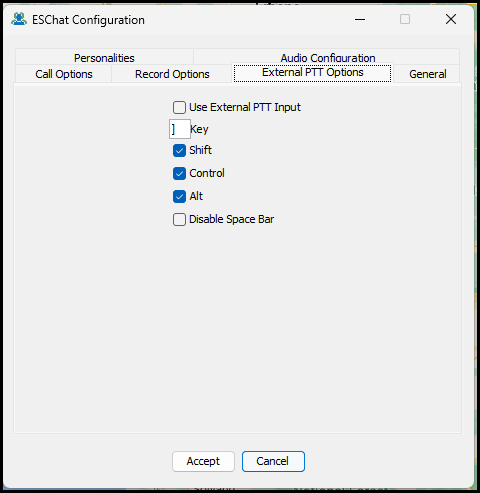Screen dimensions: 480x493
Task: Open the General tab
Action: click(x=427, y=74)
